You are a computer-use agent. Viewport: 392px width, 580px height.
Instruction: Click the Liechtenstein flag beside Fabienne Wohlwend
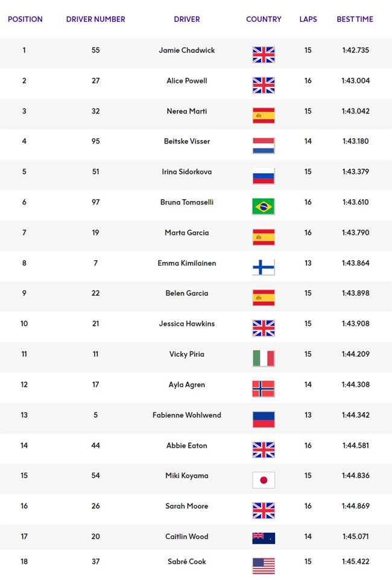point(264,419)
